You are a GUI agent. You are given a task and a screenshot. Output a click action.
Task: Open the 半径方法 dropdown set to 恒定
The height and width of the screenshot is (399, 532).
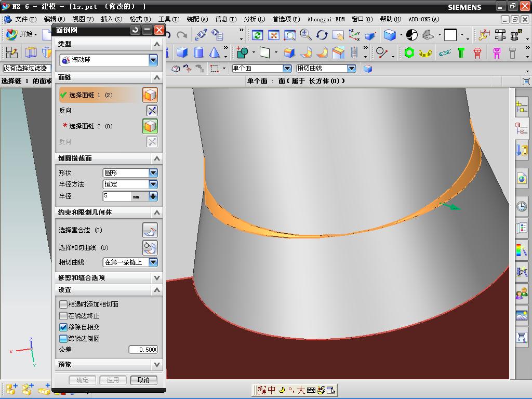153,184
